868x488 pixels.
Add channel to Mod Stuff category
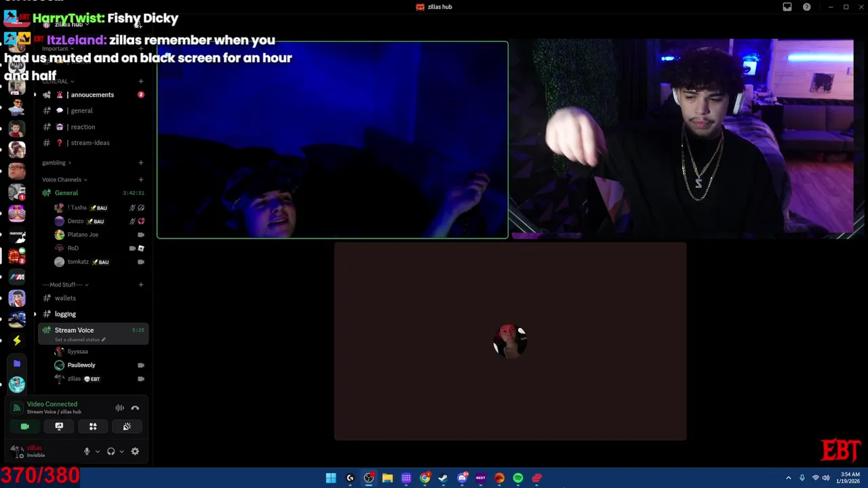[x=141, y=285]
